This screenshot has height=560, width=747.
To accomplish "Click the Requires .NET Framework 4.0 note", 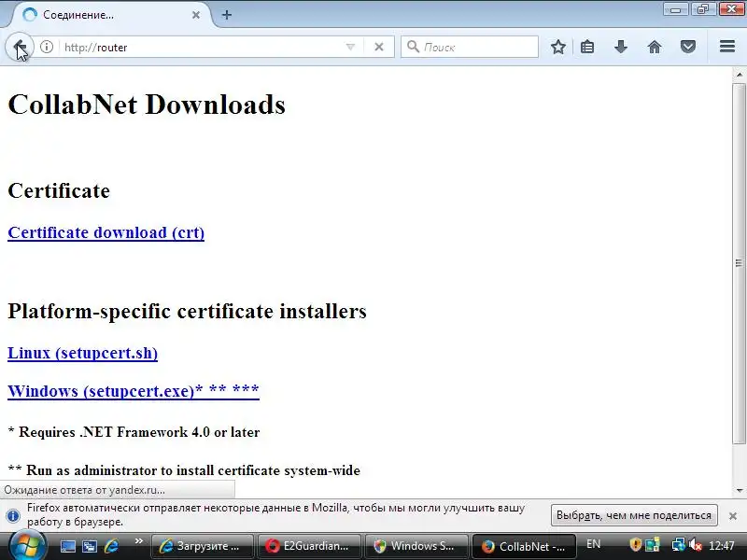I will [x=134, y=432].
